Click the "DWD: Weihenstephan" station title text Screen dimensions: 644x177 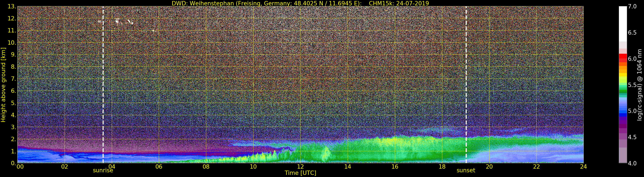tap(203, 3)
